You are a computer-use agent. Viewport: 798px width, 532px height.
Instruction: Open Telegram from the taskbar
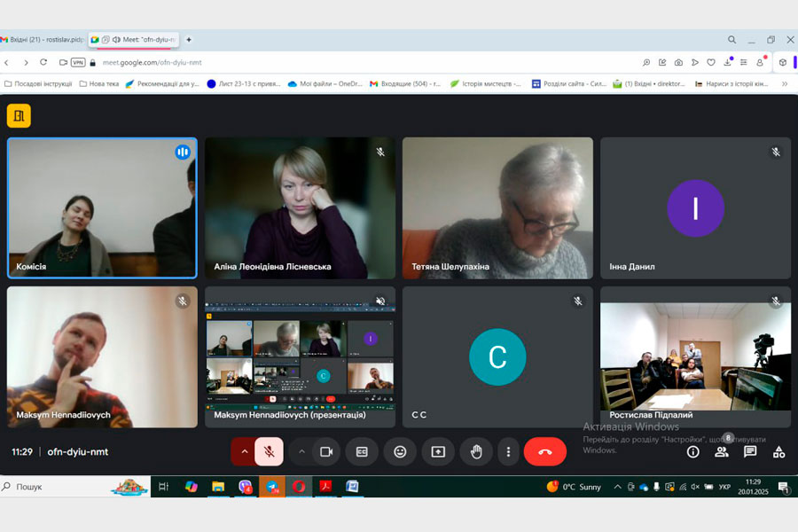coord(272,487)
